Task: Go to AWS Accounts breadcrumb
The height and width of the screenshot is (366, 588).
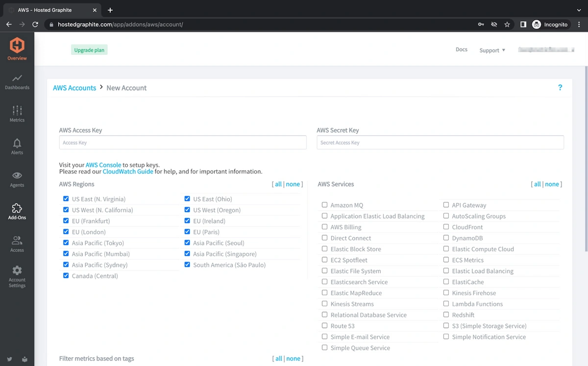Action: coord(74,88)
